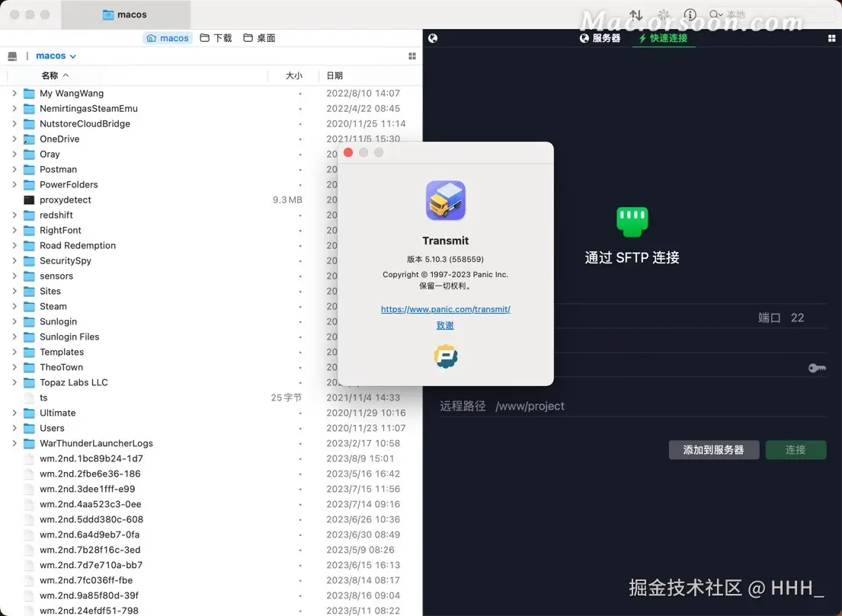Click the 端口 port field showing 22

pos(797,318)
